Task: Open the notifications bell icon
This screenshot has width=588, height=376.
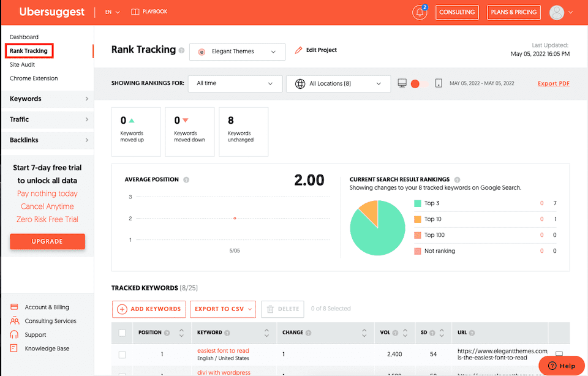Action: (420, 12)
